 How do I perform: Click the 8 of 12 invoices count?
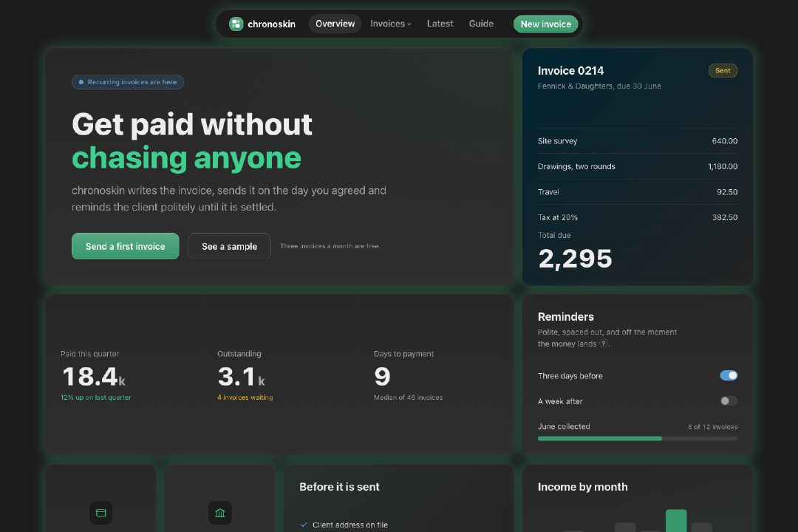pos(712,426)
